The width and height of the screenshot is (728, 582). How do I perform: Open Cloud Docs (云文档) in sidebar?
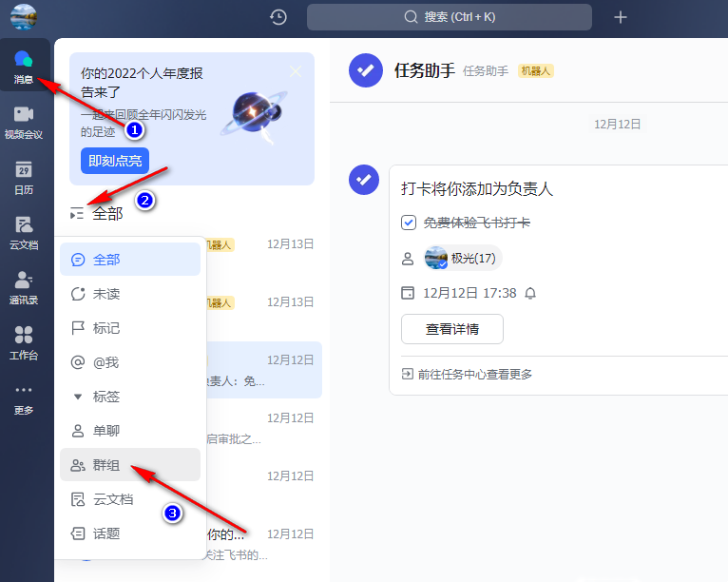coord(24,231)
